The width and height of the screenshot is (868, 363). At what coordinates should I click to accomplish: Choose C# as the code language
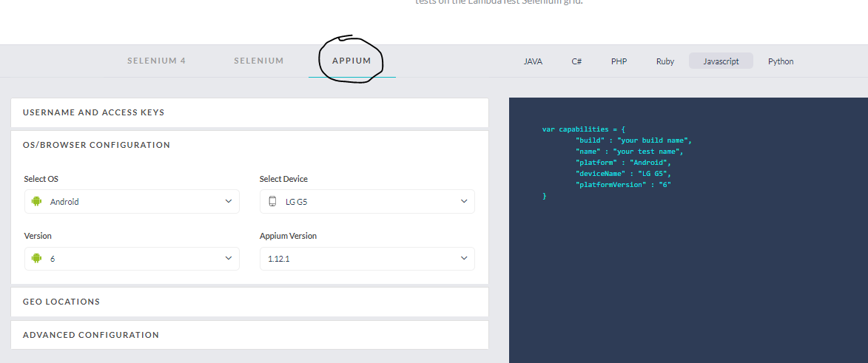576,61
